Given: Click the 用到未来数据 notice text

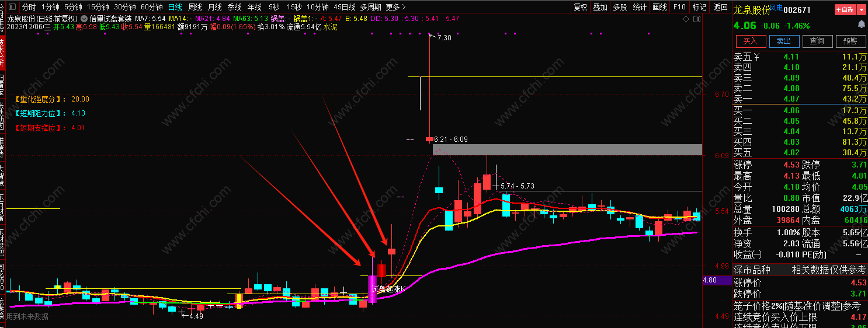Looking at the screenshot, I should 27,316.
